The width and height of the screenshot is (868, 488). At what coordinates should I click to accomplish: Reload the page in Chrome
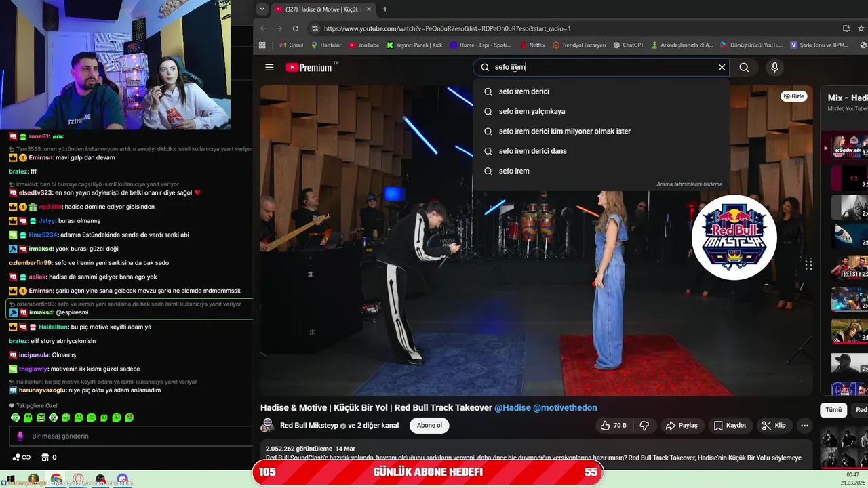(x=296, y=28)
